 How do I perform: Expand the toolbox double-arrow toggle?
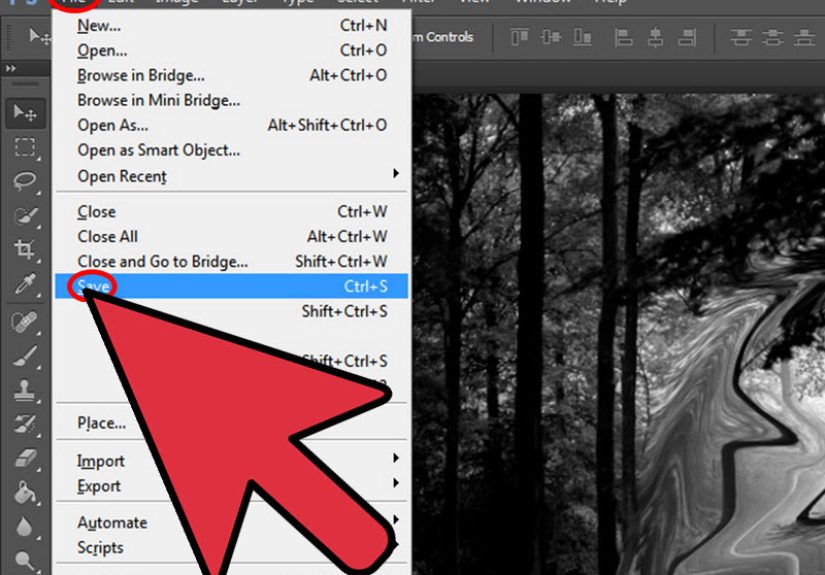[11, 68]
